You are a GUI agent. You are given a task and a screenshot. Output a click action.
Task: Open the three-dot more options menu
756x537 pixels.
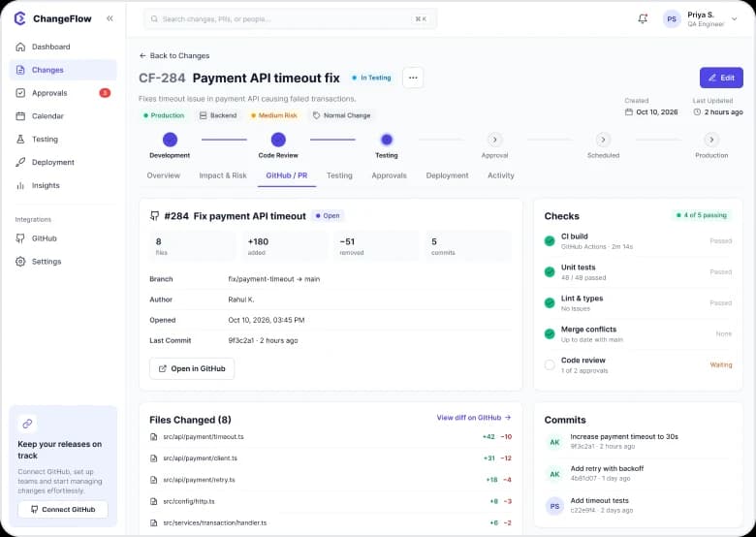(413, 78)
